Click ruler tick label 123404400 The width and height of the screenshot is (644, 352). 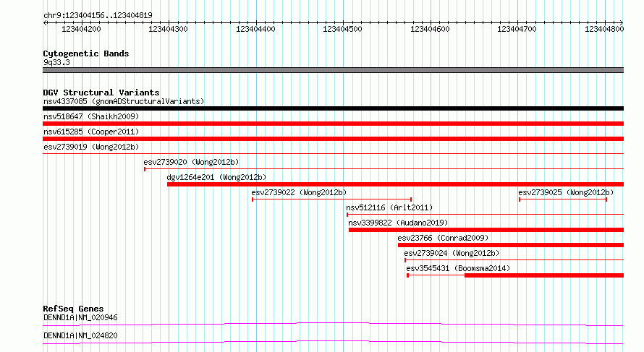(x=255, y=29)
